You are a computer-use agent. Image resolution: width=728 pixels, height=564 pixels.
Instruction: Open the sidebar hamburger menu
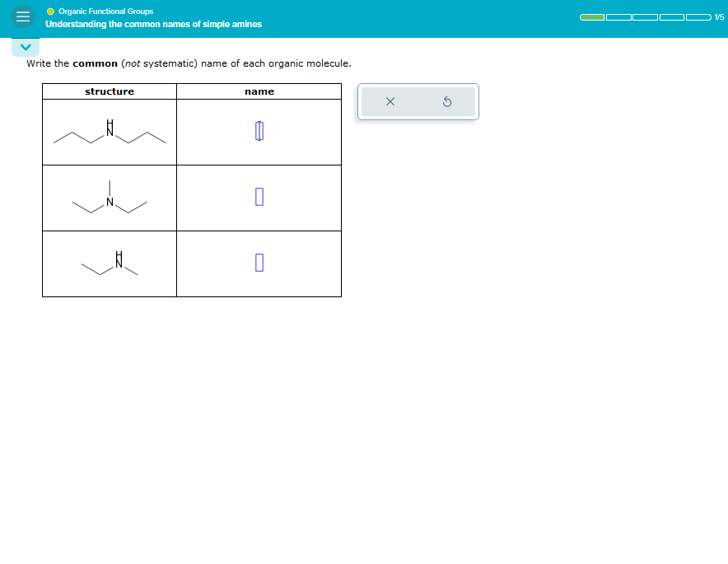[22, 16]
